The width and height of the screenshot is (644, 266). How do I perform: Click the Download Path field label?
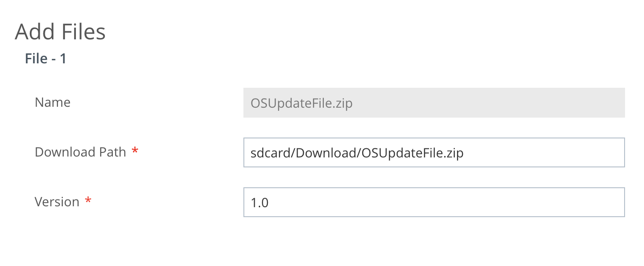pyautogui.click(x=80, y=152)
